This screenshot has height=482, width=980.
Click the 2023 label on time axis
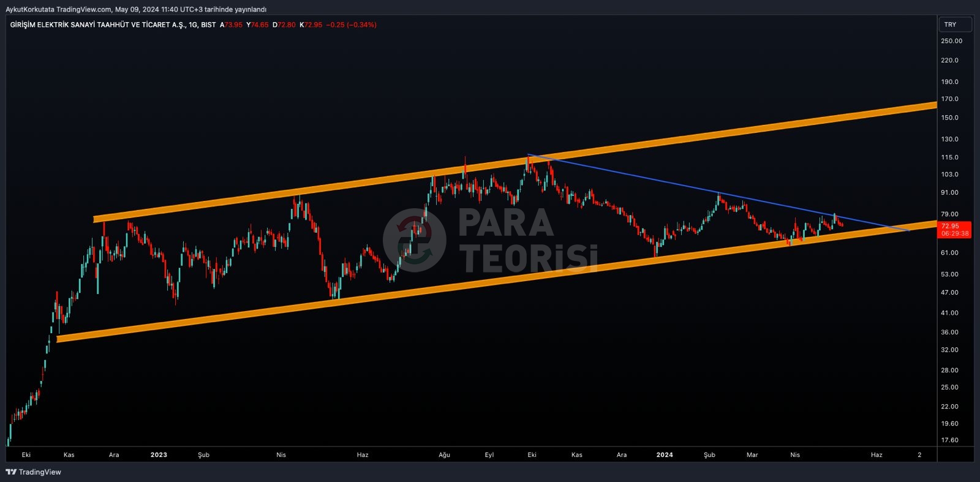[159, 455]
